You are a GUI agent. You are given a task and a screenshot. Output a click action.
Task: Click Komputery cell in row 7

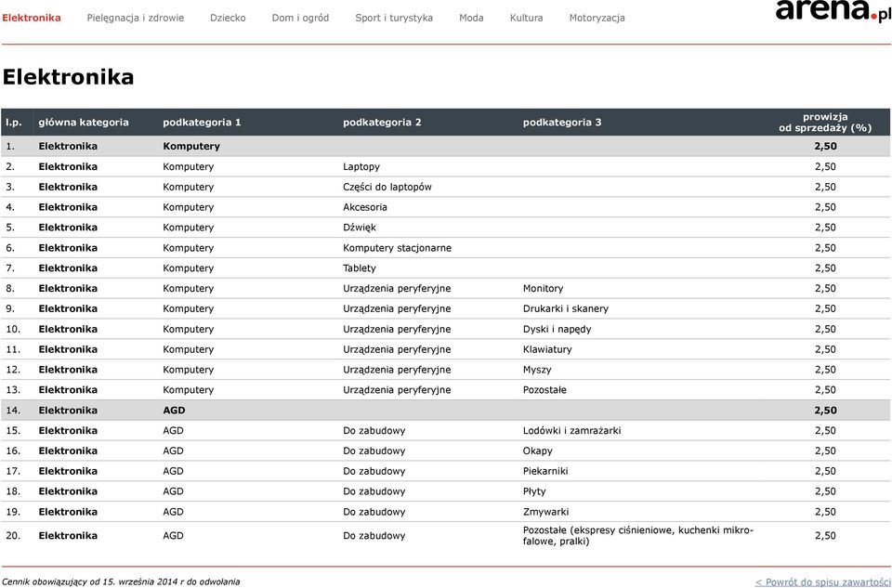[x=189, y=268]
